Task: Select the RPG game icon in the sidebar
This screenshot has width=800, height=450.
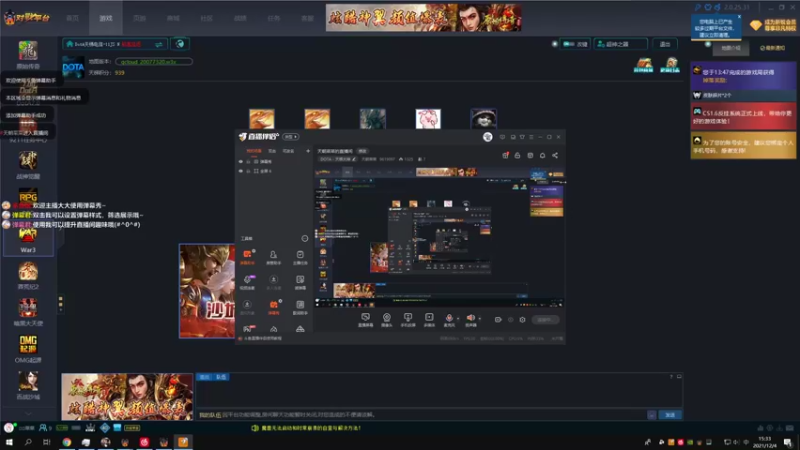Action: pos(28,196)
